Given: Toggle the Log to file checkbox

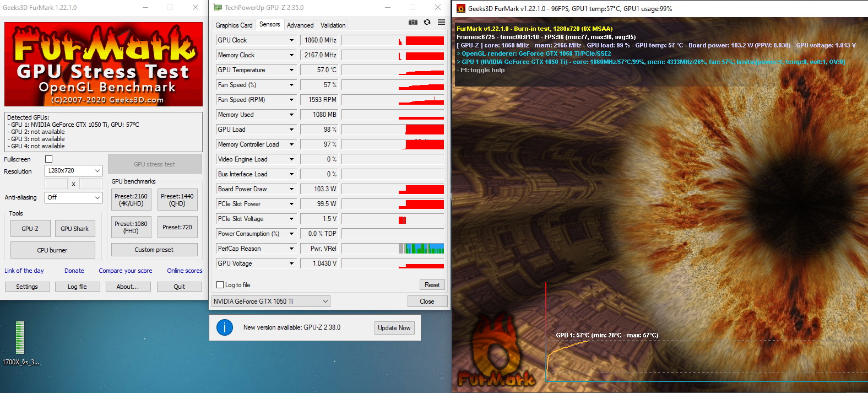Looking at the screenshot, I should tap(220, 285).
